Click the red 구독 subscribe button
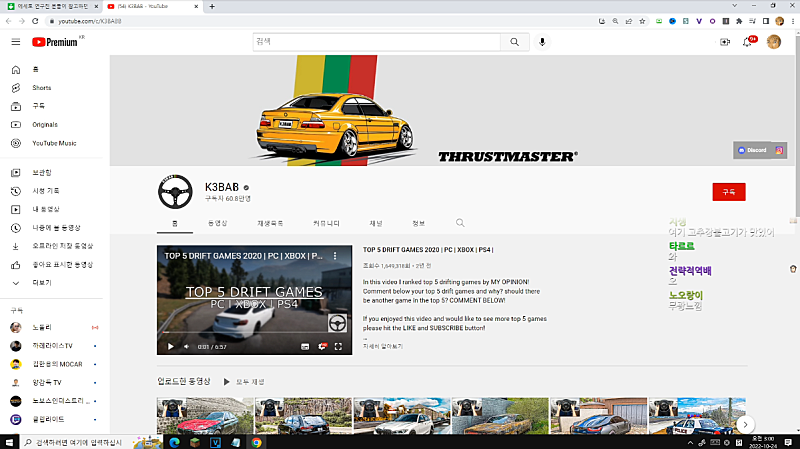 (729, 192)
